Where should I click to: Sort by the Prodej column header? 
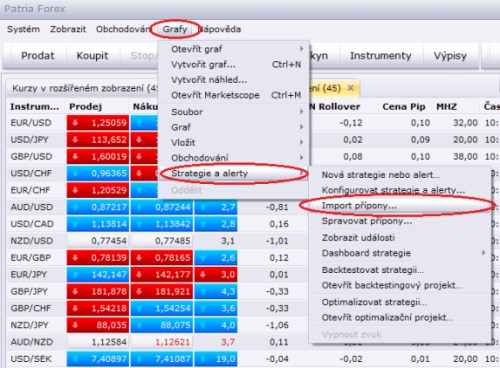click(x=85, y=107)
